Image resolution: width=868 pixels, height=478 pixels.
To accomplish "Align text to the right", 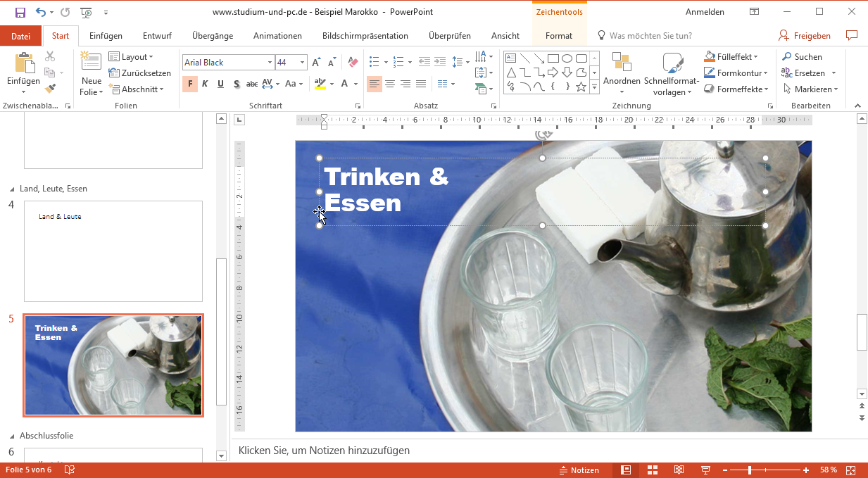I will coord(405,84).
